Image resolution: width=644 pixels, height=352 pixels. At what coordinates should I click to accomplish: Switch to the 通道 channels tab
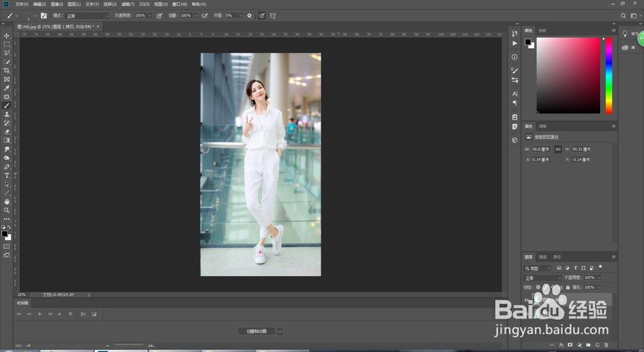point(543,257)
